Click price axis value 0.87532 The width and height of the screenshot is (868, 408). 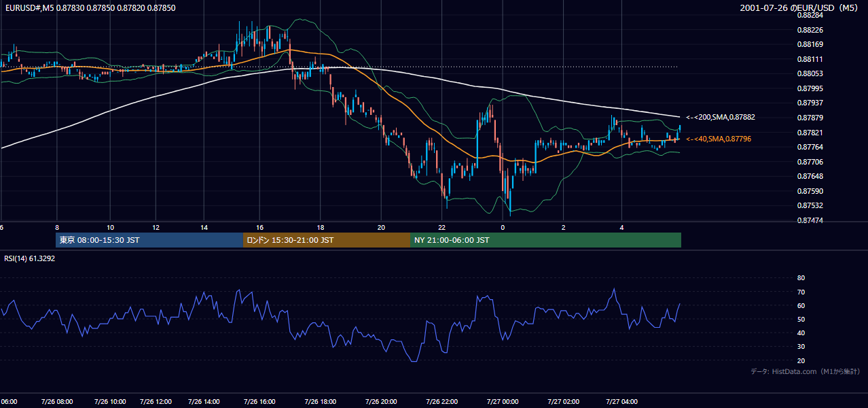click(x=810, y=205)
